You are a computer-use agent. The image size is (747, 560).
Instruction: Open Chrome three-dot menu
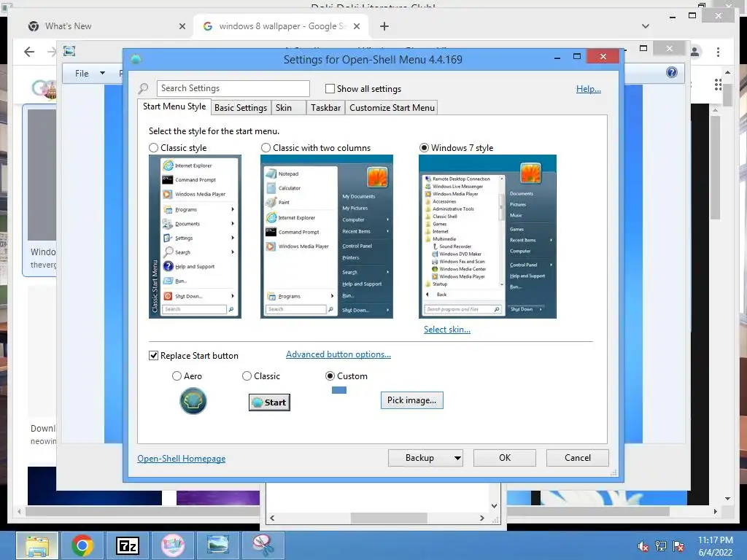[718, 52]
